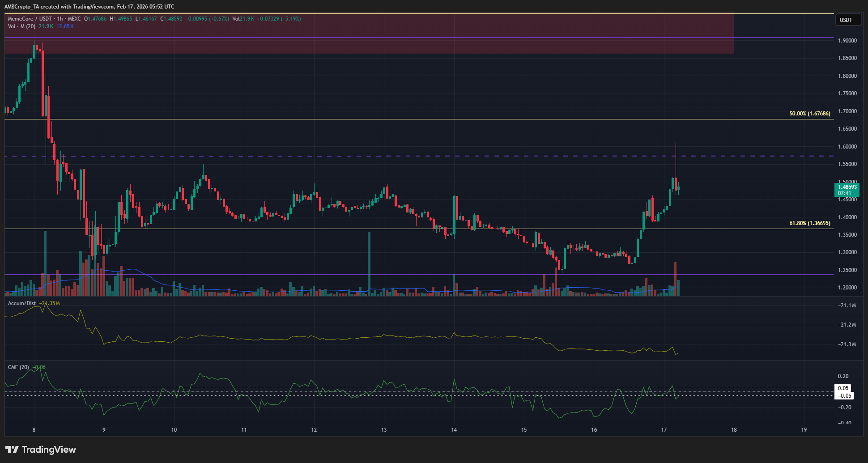
Task: Click the 61.80% (1.36695) Fibonacci label
Action: click(x=809, y=223)
